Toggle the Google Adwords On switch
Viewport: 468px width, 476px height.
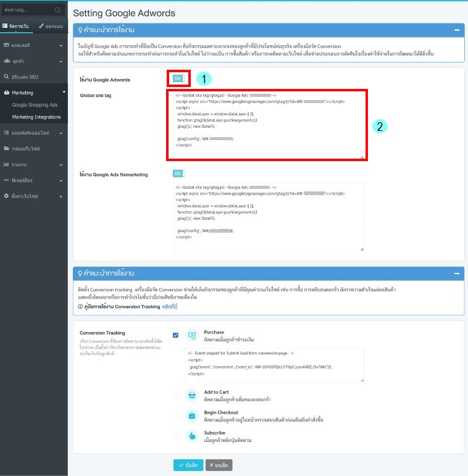178,78
